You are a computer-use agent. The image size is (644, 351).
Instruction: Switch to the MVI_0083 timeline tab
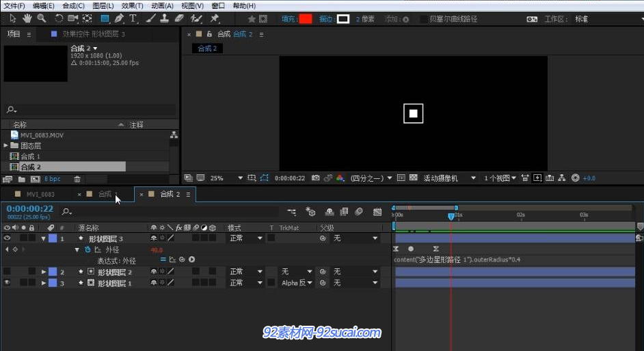pyautogui.click(x=40, y=195)
